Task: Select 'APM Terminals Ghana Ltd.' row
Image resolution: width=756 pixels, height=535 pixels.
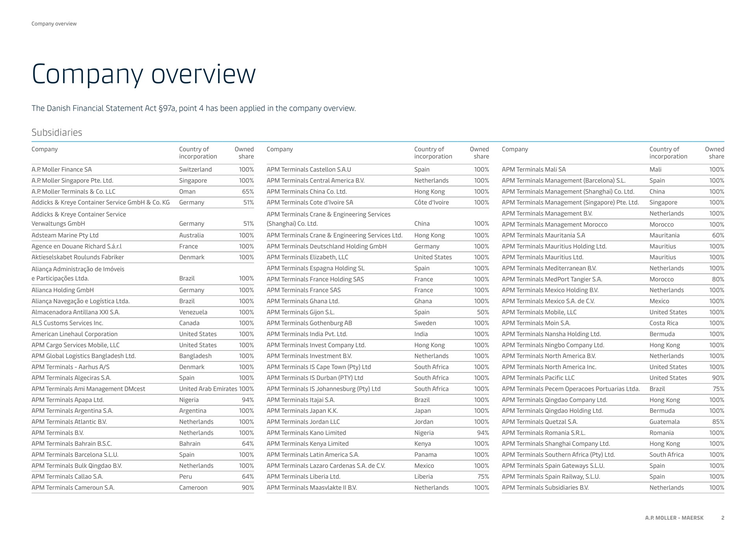Action: point(378,301)
